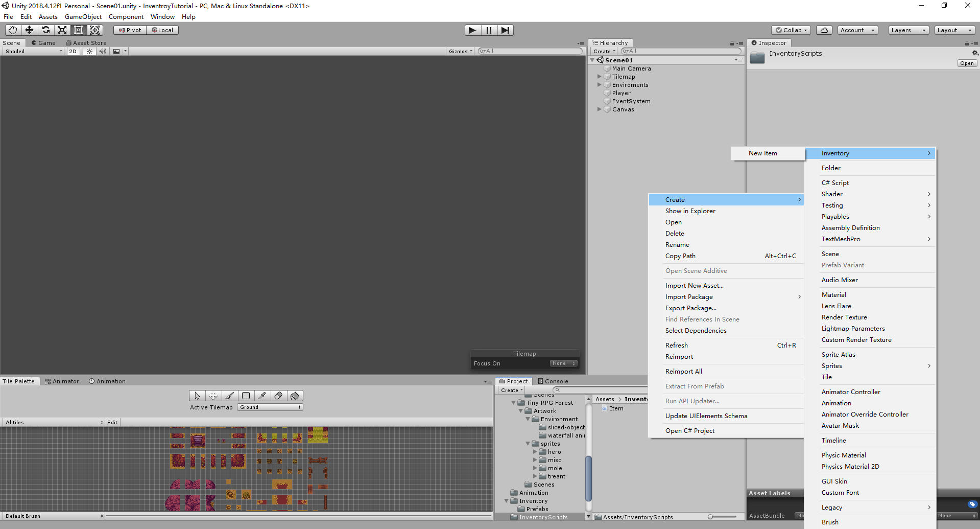Click the Edit button in Tile Palette
980x529 pixels.
click(112, 422)
